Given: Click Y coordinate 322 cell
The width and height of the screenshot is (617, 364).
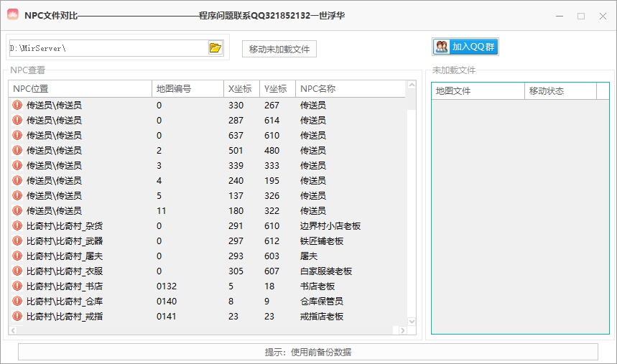Looking at the screenshot, I should pyautogui.click(x=272, y=211).
